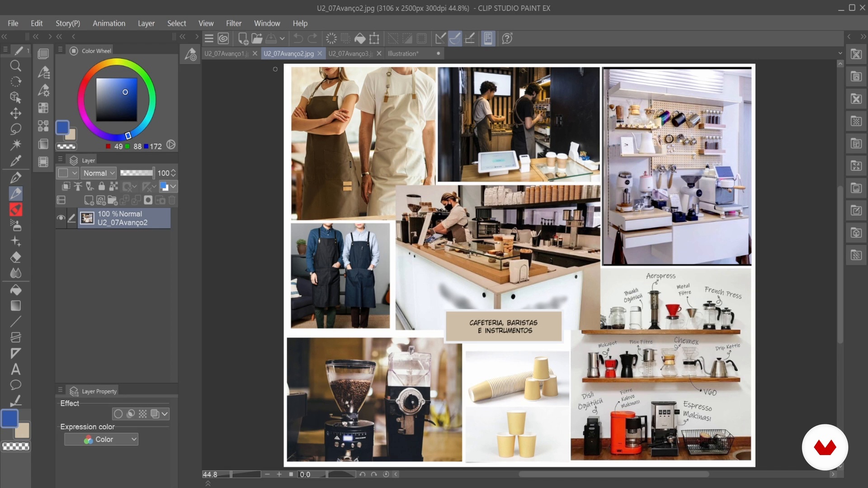Select the Text tool
This screenshot has height=488, width=868.
tap(15, 370)
